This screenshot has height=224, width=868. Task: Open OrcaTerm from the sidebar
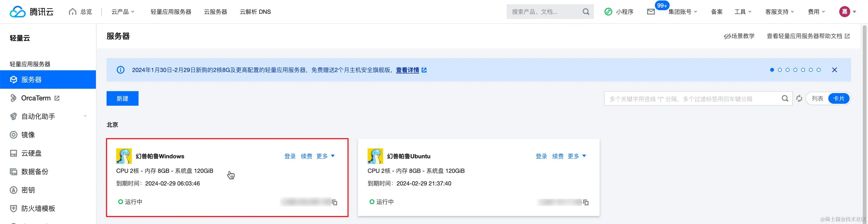pyautogui.click(x=36, y=98)
